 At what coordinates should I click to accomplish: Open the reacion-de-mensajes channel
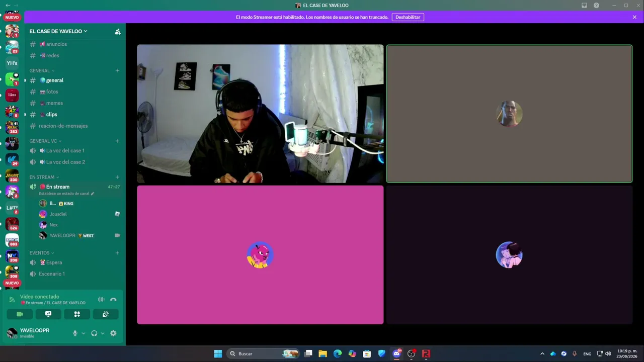coord(74,126)
